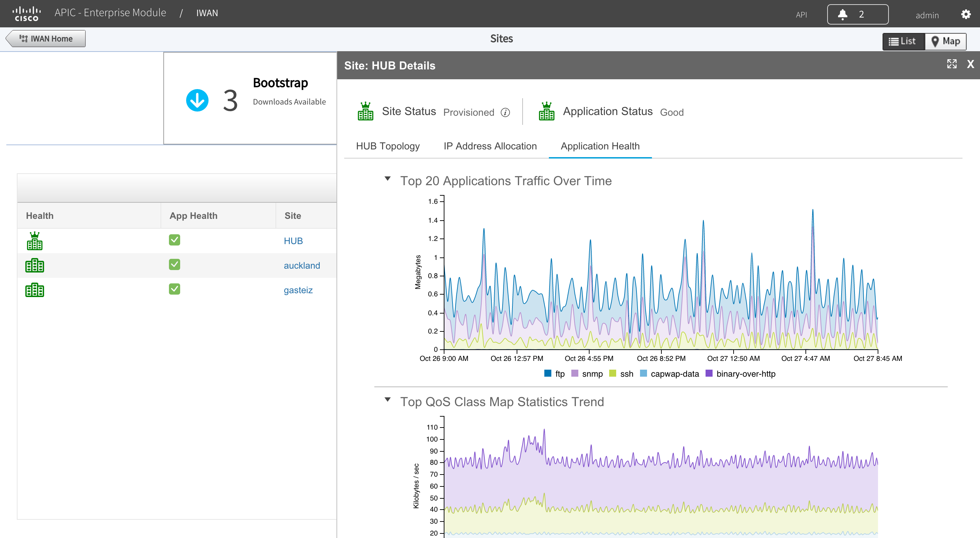Click the gasteiz row health building icon
Viewport: 980px width, 538px height.
coord(35,290)
